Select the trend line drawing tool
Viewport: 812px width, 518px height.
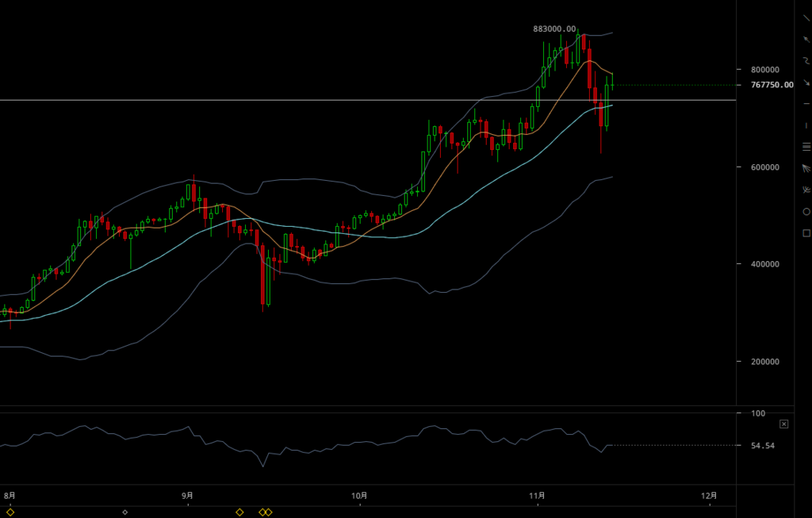[x=806, y=17]
